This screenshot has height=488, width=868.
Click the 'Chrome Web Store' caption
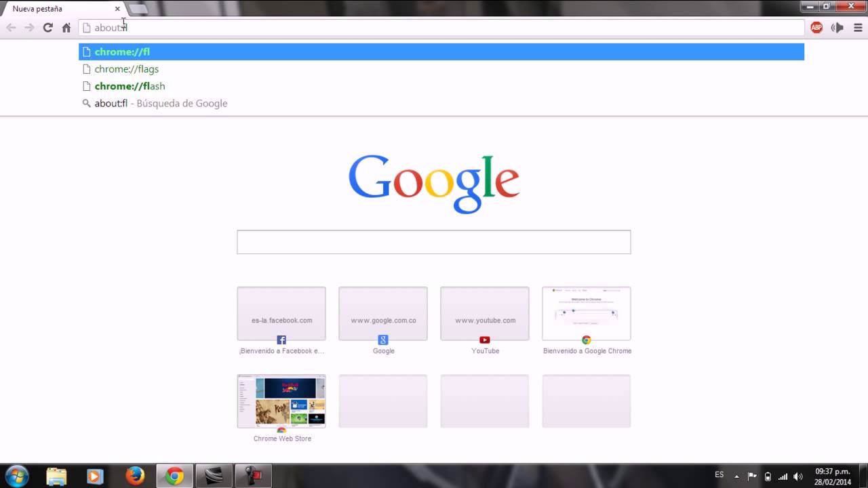(x=282, y=439)
